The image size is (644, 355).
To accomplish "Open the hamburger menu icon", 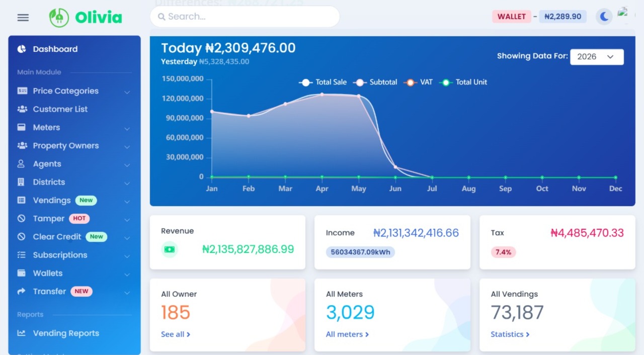I will click(23, 18).
